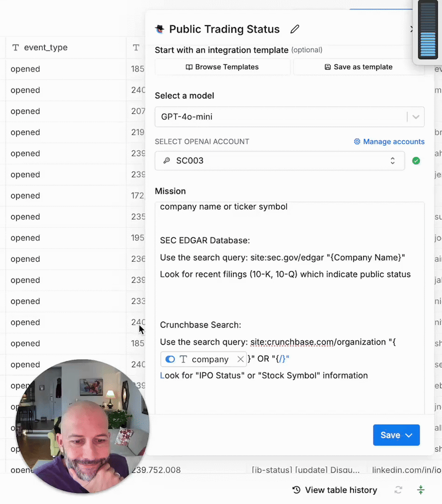
Task: Toggle the switch on the company variable token
Action: pyautogui.click(x=170, y=359)
